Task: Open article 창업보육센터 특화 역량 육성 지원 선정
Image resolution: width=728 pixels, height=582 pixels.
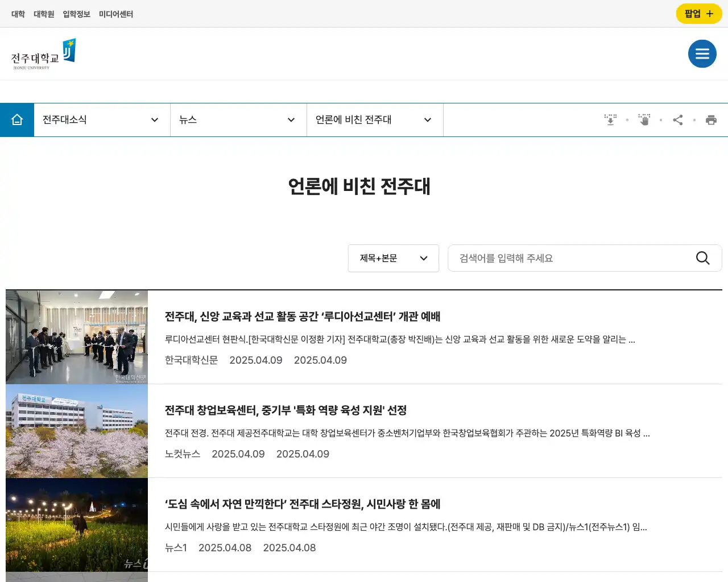Action: coord(286,410)
